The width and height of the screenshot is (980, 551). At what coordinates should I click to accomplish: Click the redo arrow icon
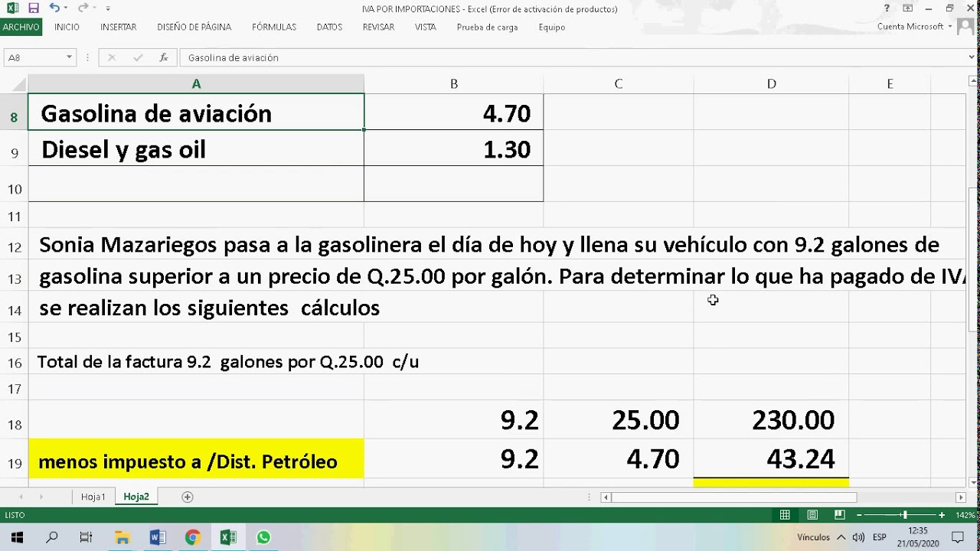[x=82, y=8]
